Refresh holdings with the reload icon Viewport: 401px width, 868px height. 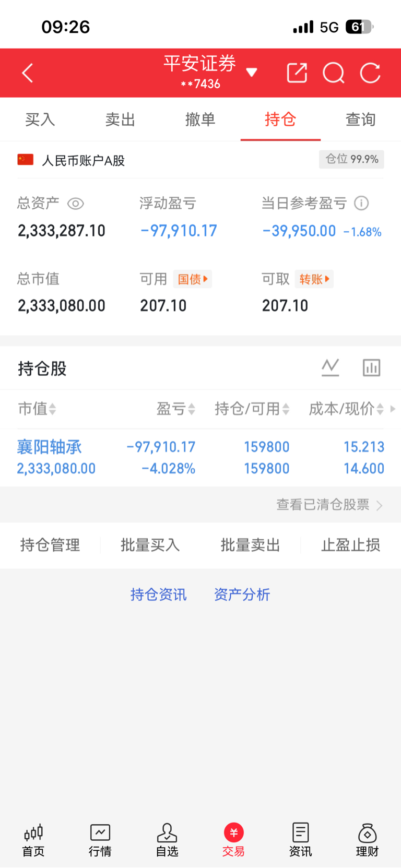(x=370, y=73)
